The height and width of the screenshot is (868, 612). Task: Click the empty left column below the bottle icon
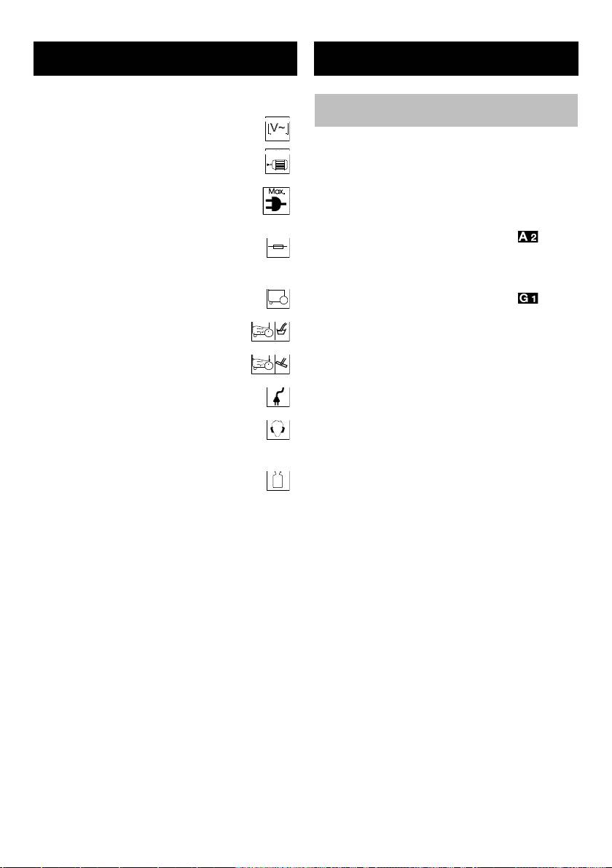click(165, 664)
